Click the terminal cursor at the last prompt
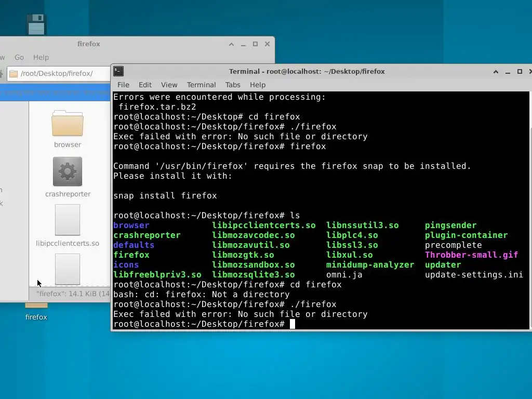 (292, 324)
